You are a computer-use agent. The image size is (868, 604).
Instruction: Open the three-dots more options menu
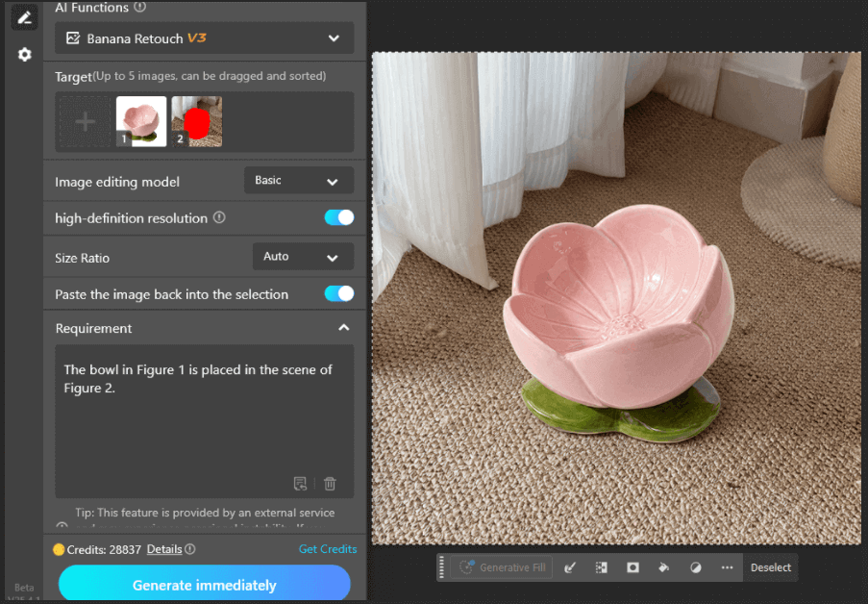click(x=727, y=567)
